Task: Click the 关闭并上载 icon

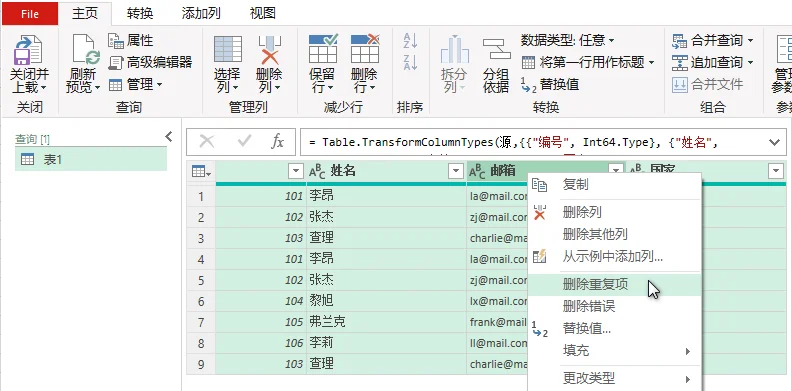Action: click(29, 51)
